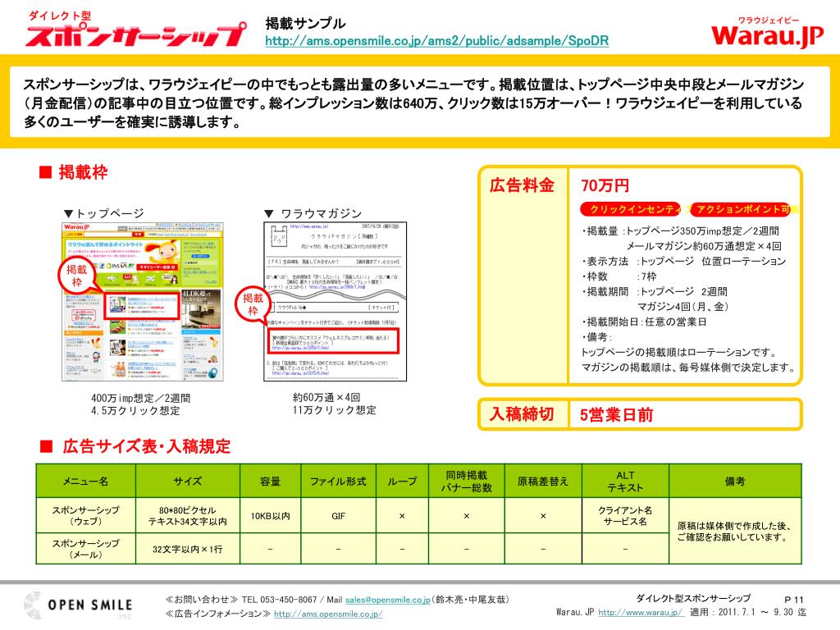840x630 pixels.
Task: Select the 広告料金 label
Action: pos(522,185)
